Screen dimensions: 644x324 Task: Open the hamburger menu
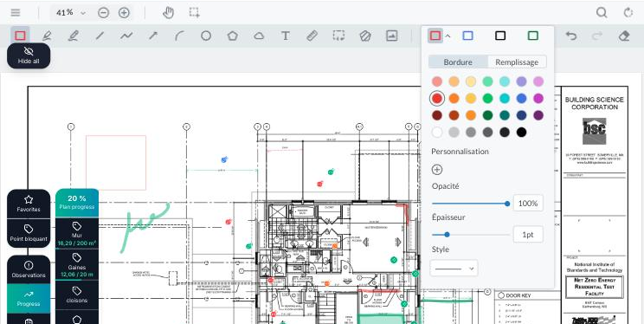[16, 13]
